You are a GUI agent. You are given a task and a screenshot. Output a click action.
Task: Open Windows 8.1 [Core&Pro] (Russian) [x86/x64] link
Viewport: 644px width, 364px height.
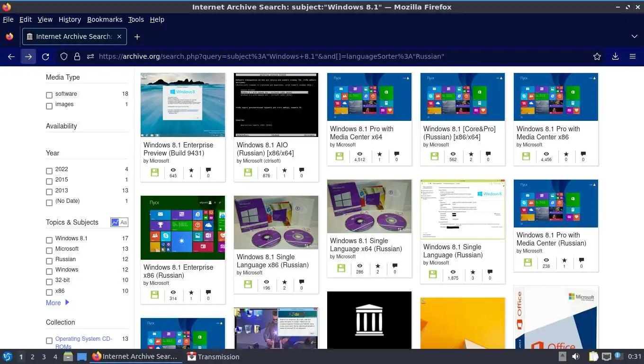coord(459,133)
